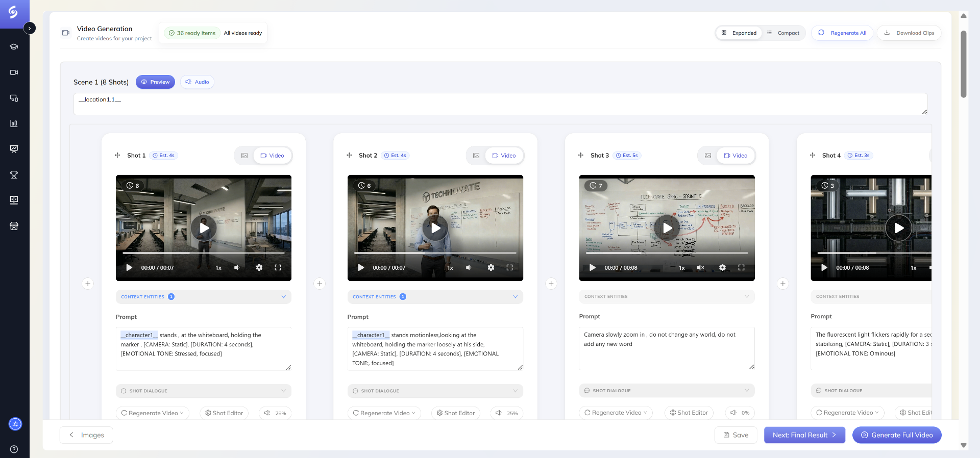980x458 pixels.
Task: Expand Shot 3 Shot Dialogue section
Action: tap(667, 391)
